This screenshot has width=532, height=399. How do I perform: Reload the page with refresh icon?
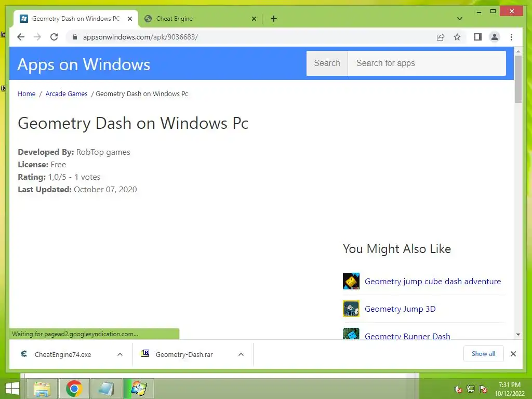tap(54, 37)
